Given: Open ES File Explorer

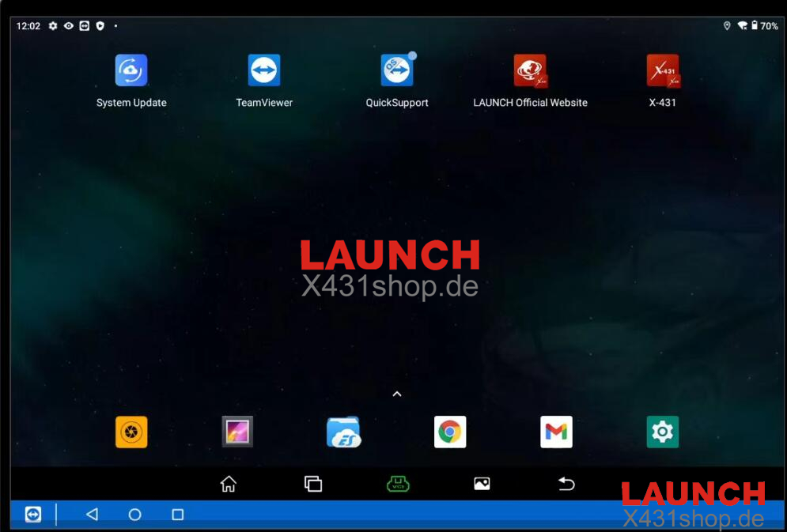Looking at the screenshot, I should 343,432.
